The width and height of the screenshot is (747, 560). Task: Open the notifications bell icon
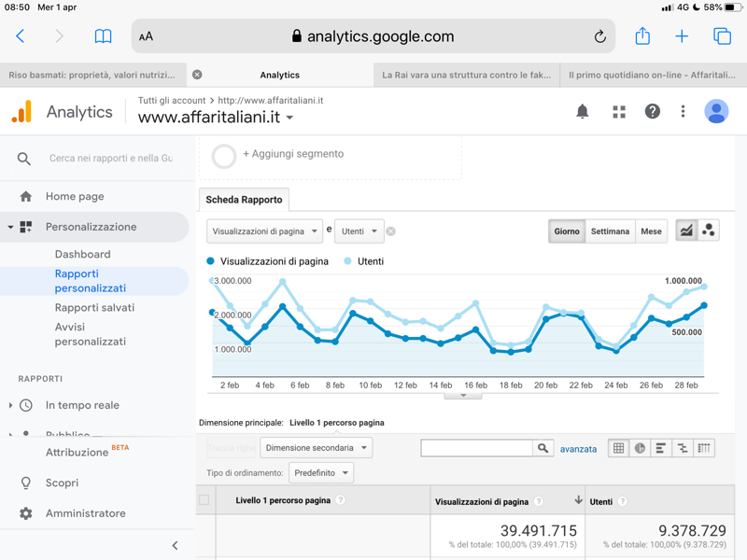[x=582, y=111]
